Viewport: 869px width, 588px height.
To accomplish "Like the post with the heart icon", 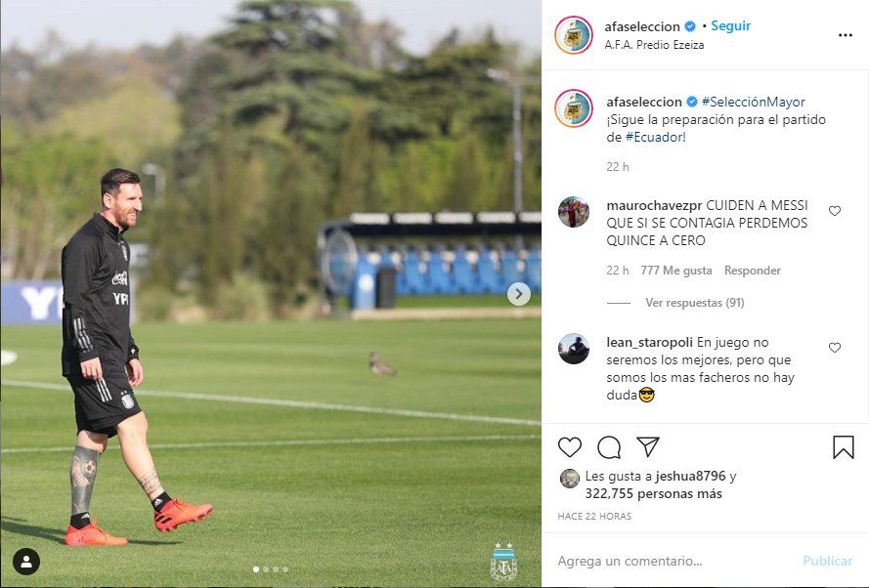I will (x=569, y=447).
